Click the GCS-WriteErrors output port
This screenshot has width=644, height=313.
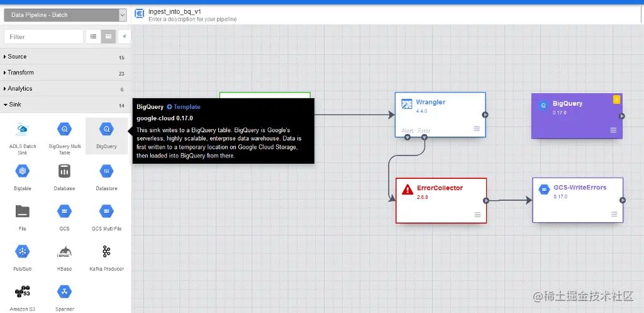tap(623, 200)
